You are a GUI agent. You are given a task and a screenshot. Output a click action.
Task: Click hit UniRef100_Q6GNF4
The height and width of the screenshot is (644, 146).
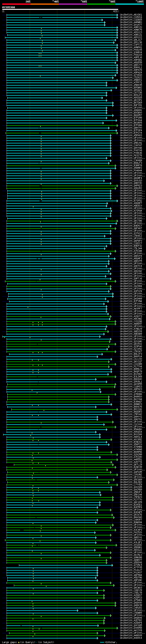pos(131,178)
